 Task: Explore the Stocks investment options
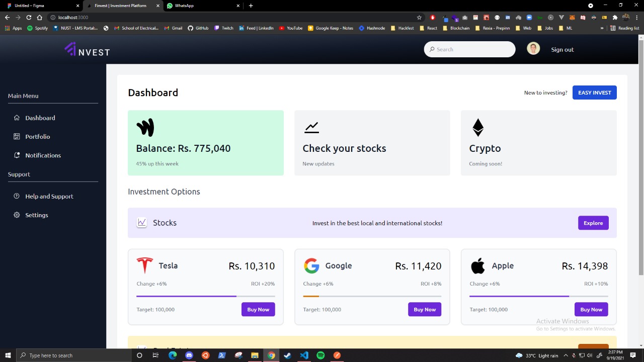point(593,223)
